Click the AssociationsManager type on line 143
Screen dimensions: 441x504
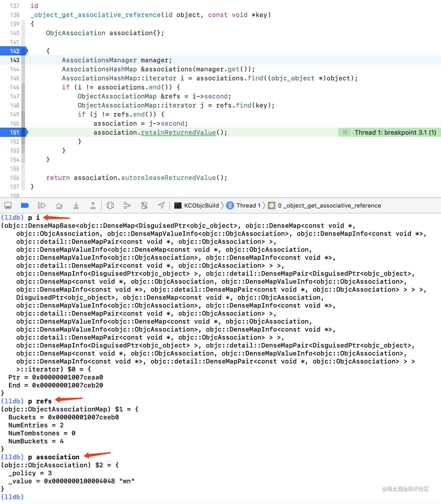[99, 60]
